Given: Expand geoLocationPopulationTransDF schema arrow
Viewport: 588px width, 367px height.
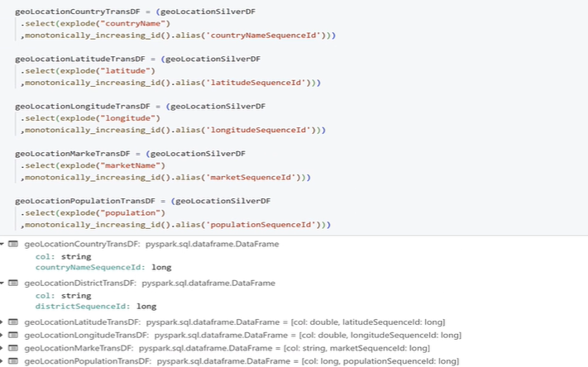Looking at the screenshot, I should tap(2, 361).
